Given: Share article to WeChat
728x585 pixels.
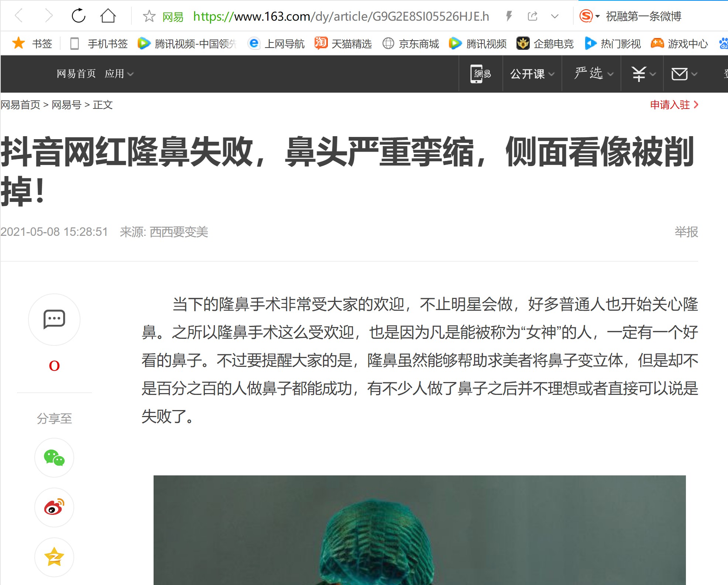Looking at the screenshot, I should coord(54,458).
